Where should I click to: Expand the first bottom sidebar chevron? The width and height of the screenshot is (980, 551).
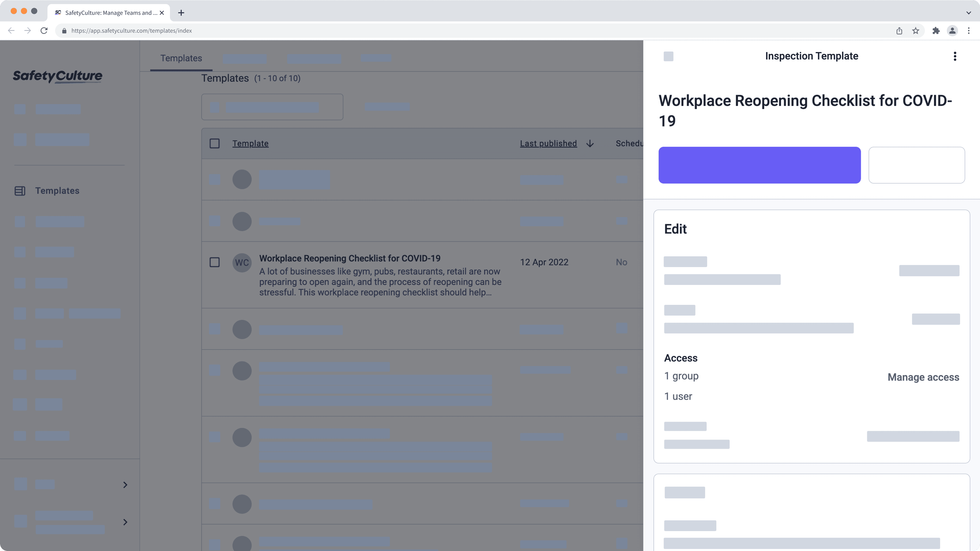tap(125, 485)
